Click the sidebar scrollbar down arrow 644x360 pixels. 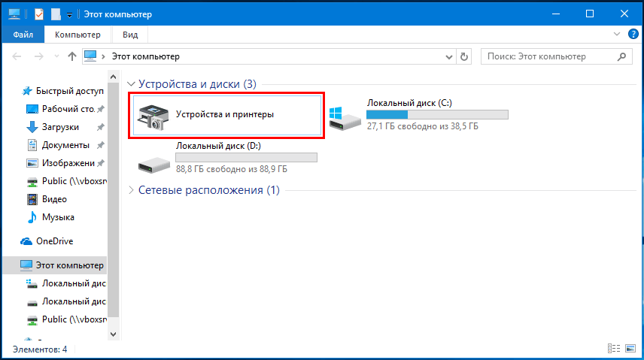pyautogui.click(x=114, y=334)
